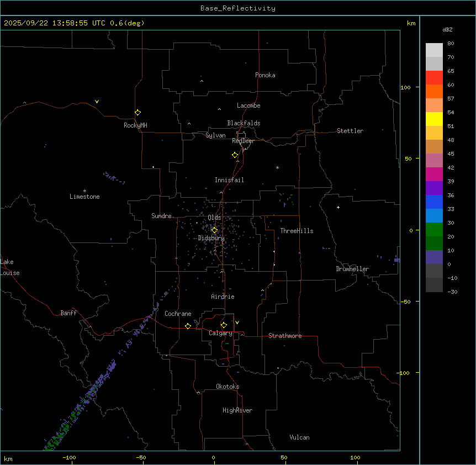The width and height of the screenshot is (476, 465).
Task: Click the white plus marker north of Drumheller
Action: point(339,207)
